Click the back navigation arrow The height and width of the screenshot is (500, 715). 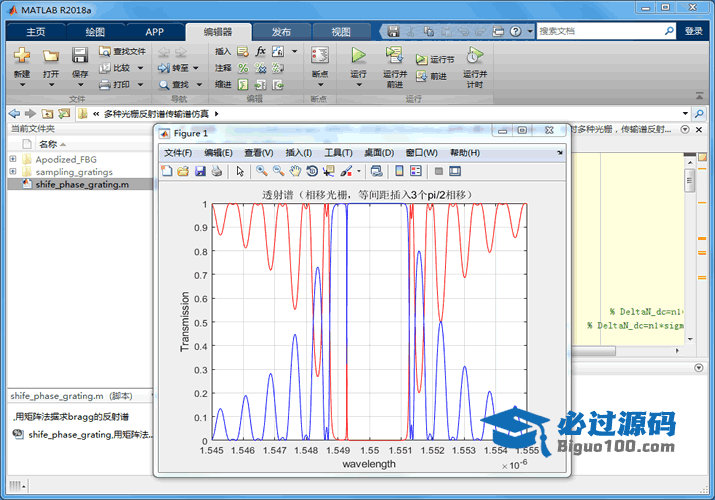(x=14, y=113)
